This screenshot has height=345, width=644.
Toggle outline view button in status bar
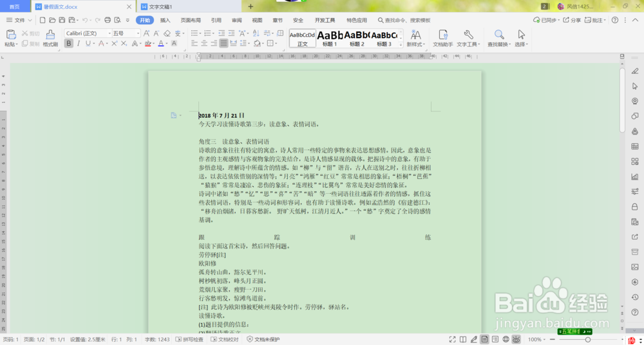pos(495,339)
